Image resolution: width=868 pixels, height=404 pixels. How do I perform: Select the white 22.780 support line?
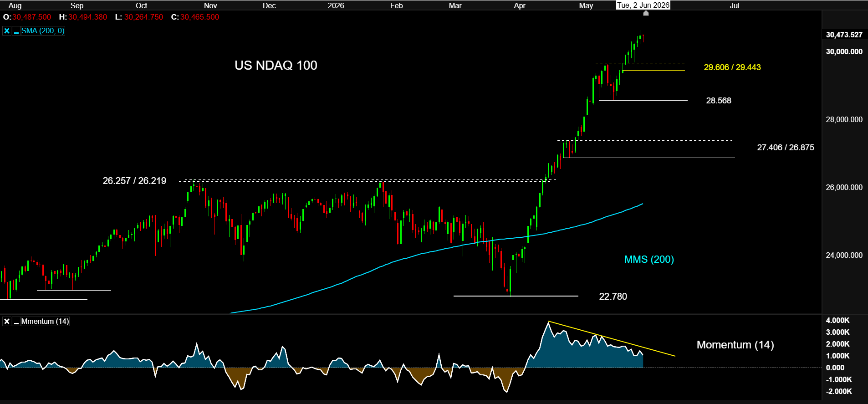click(x=516, y=296)
